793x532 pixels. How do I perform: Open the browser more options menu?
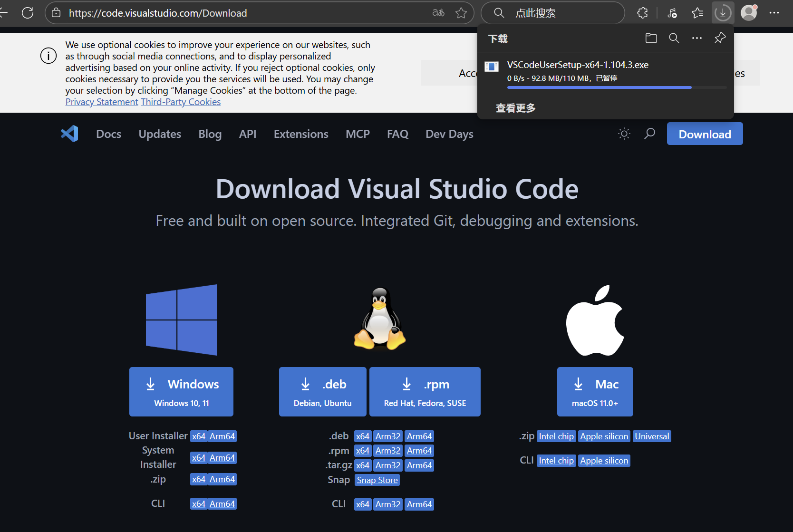click(x=774, y=13)
